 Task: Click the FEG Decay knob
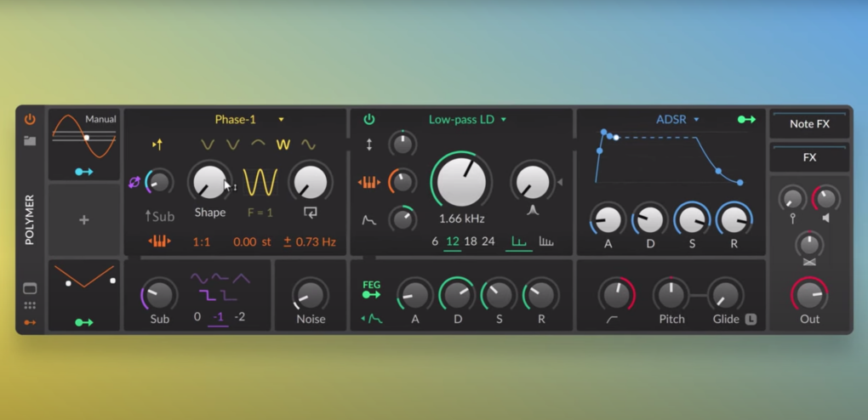pos(457,294)
